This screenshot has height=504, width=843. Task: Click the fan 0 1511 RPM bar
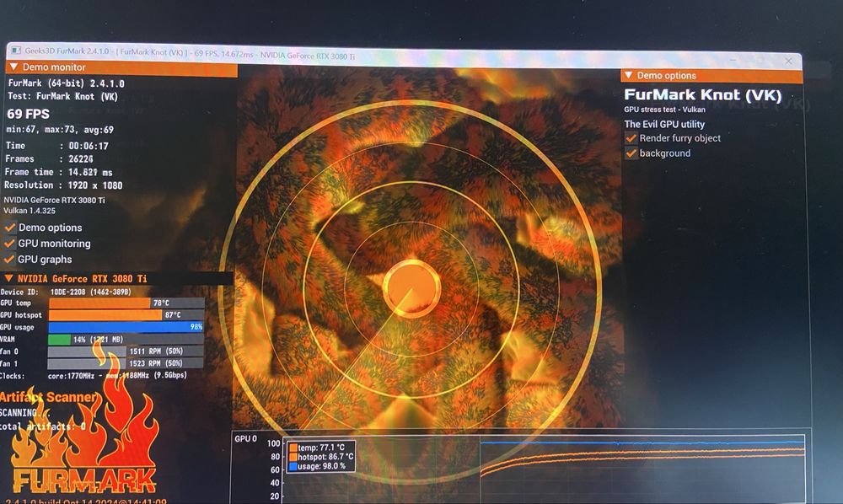coord(126,351)
